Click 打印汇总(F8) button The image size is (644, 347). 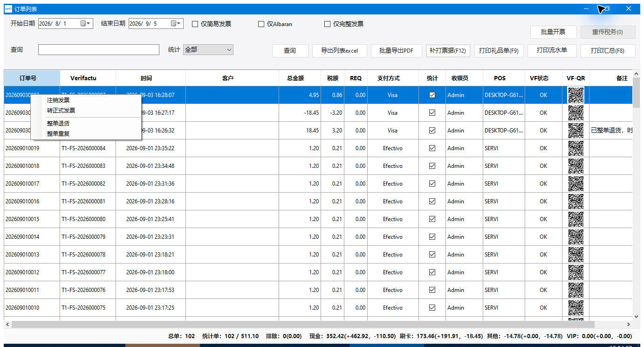(608, 50)
